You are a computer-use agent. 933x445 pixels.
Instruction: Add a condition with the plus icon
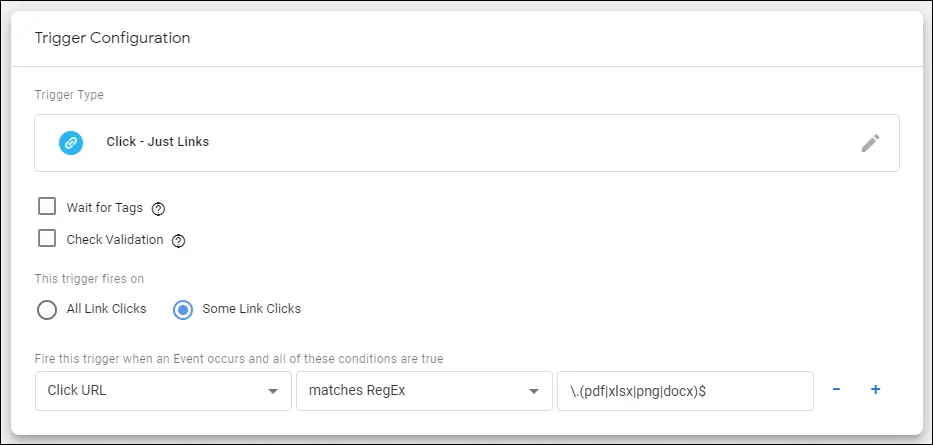875,390
